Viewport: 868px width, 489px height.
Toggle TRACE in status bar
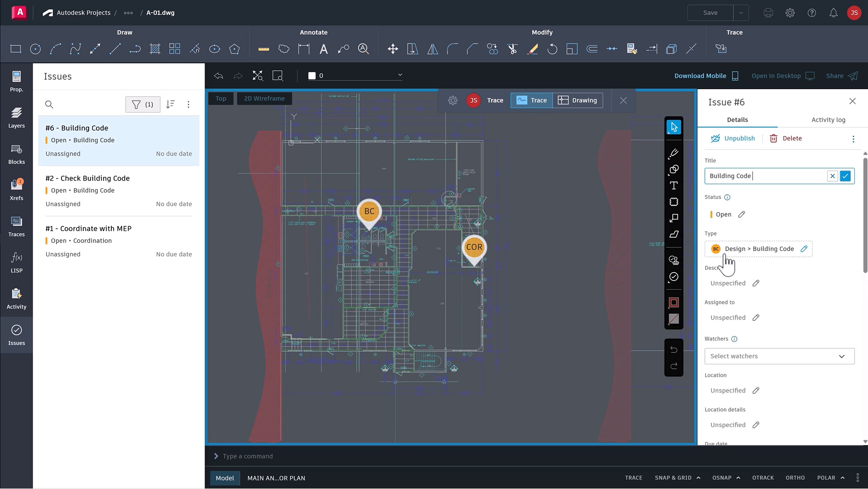tap(633, 478)
